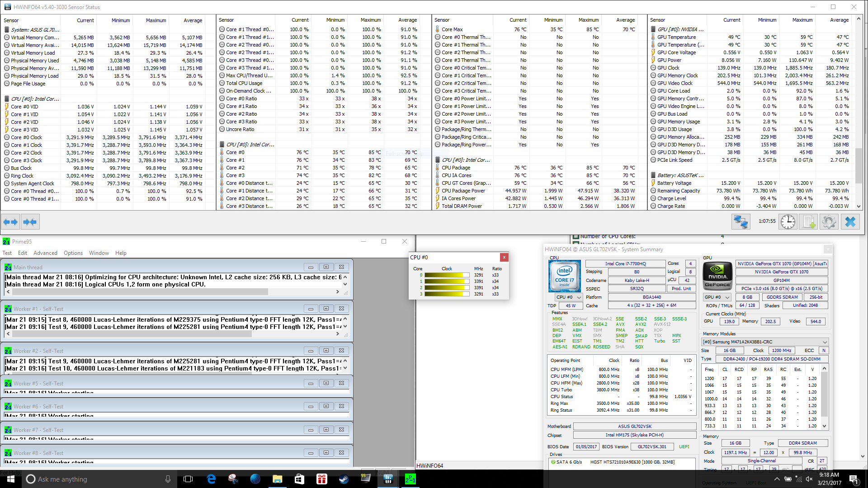
Task: Click the Prod. Unit button
Action: pos(681,289)
